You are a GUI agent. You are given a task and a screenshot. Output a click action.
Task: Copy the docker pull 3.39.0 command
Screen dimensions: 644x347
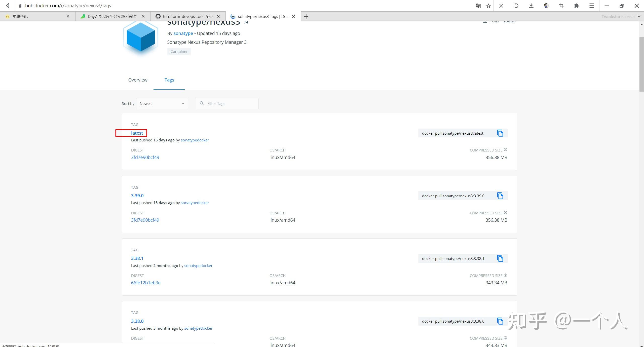[x=500, y=196]
